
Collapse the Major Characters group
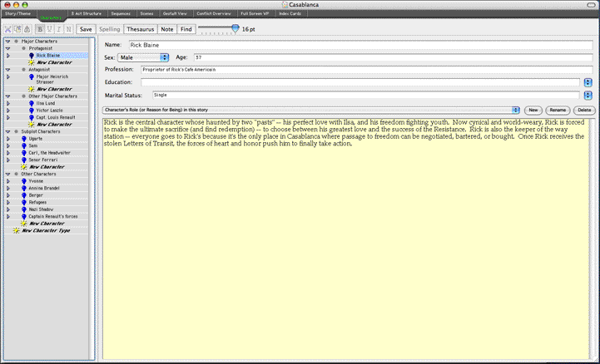pos(7,41)
